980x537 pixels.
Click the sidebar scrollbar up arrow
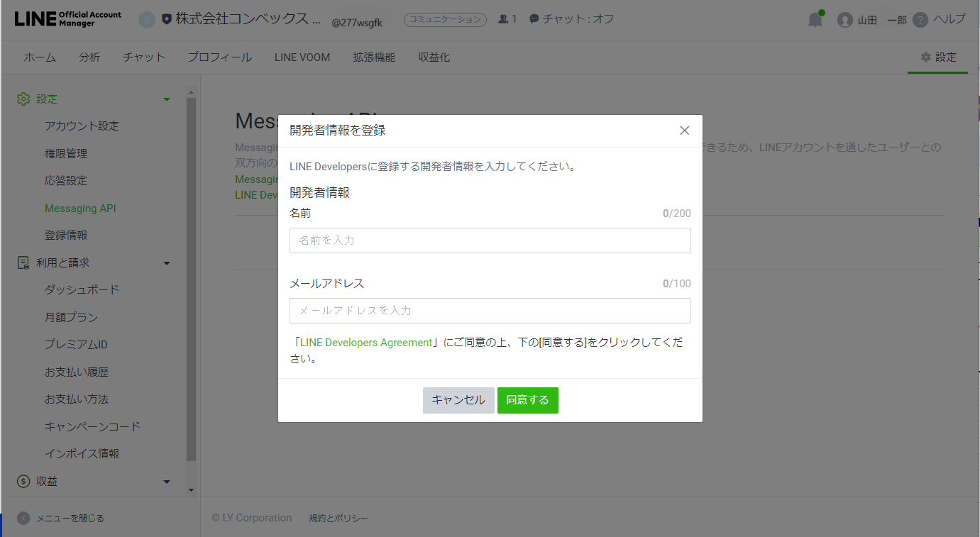click(191, 92)
